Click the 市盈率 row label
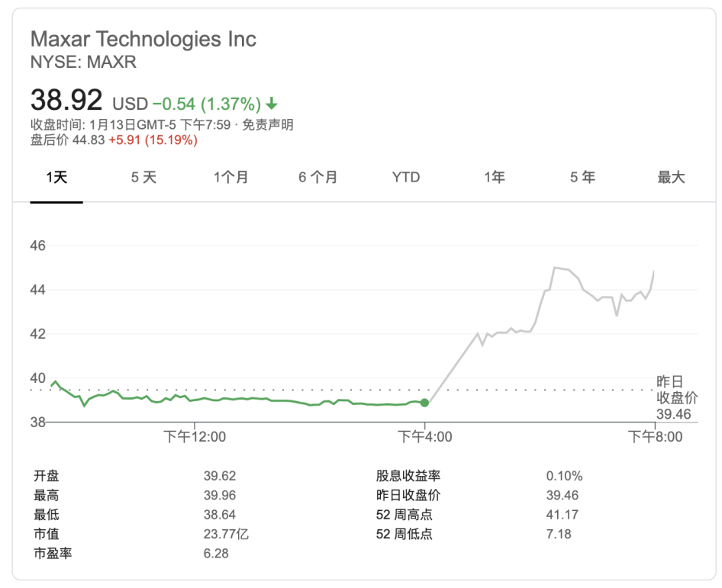This screenshot has width=722, height=588. (x=53, y=554)
